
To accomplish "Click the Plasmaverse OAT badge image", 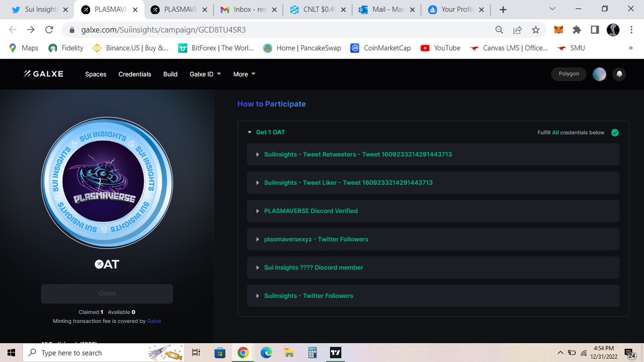I will point(107,183).
